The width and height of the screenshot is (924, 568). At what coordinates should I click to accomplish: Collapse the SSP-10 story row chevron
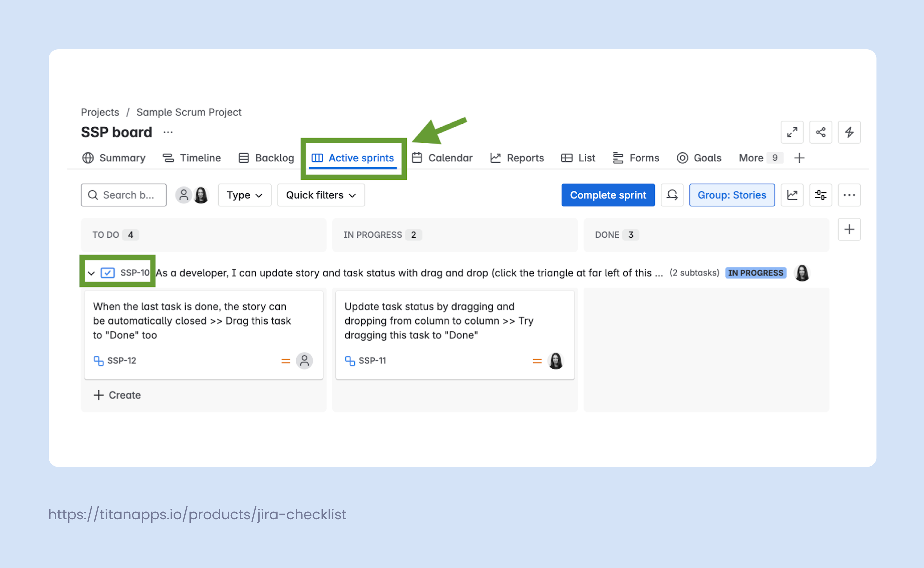[91, 273]
